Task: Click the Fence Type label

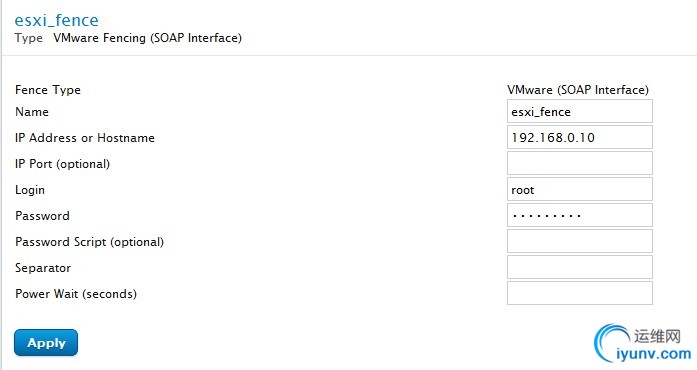Action: [x=48, y=90]
